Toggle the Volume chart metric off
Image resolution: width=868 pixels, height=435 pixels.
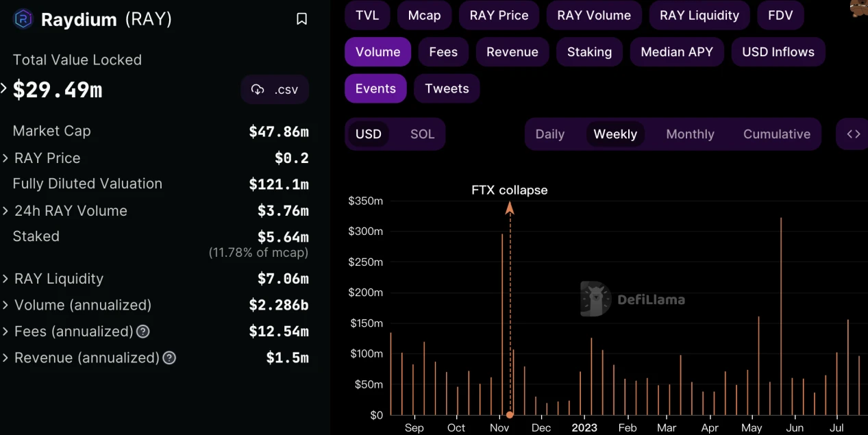[x=377, y=52]
